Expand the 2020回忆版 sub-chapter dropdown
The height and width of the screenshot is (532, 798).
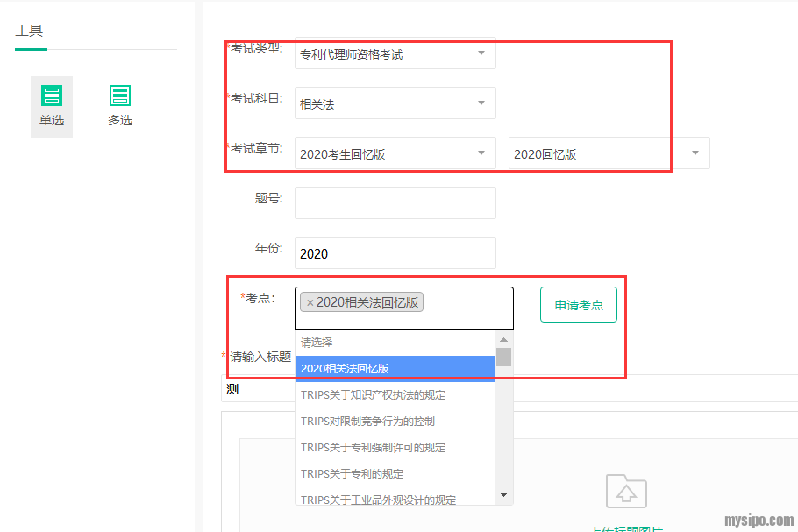pyautogui.click(x=609, y=153)
